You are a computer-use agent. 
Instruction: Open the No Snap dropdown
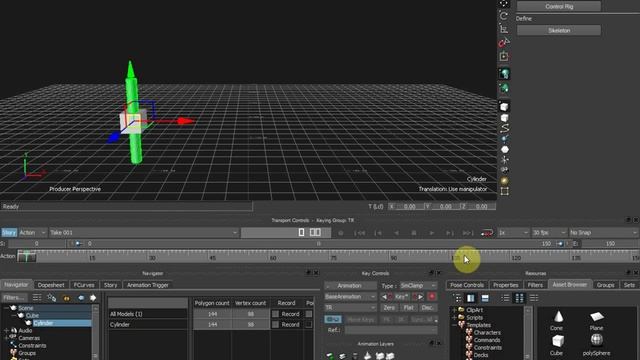[x=603, y=233]
